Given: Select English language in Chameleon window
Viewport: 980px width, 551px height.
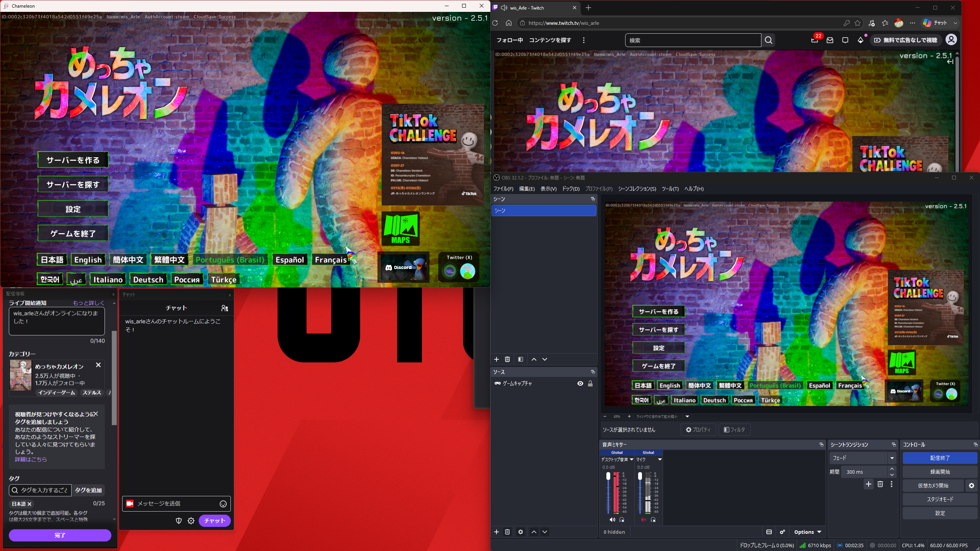Looking at the screenshot, I should (88, 260).
